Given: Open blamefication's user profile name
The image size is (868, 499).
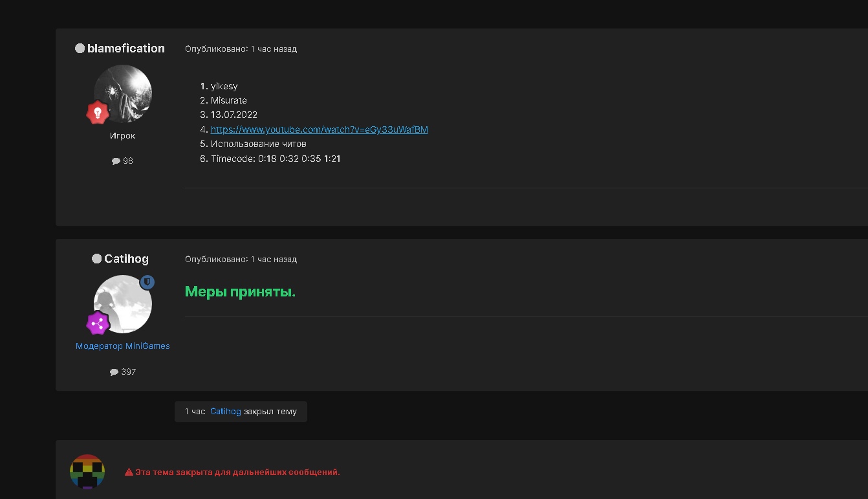Looking at the screenshot, I should click(125, 49).
